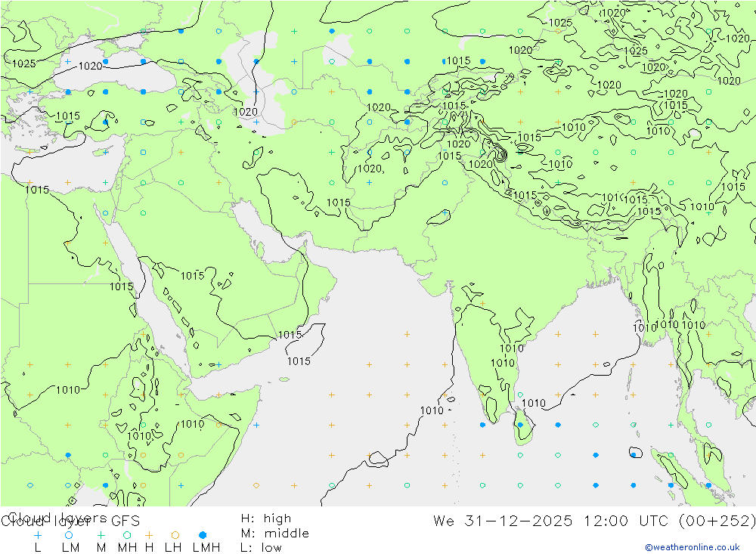The width and height of the screenshot is (756, 554).
Task: Click the 'MH' legend label text
Action: [x=127, y=548]
